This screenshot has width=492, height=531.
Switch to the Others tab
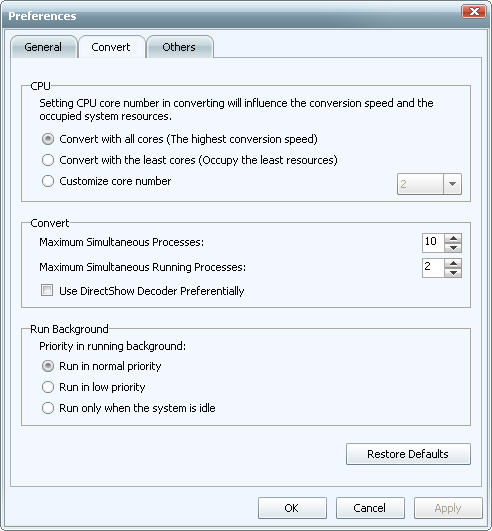click(180, 47)
